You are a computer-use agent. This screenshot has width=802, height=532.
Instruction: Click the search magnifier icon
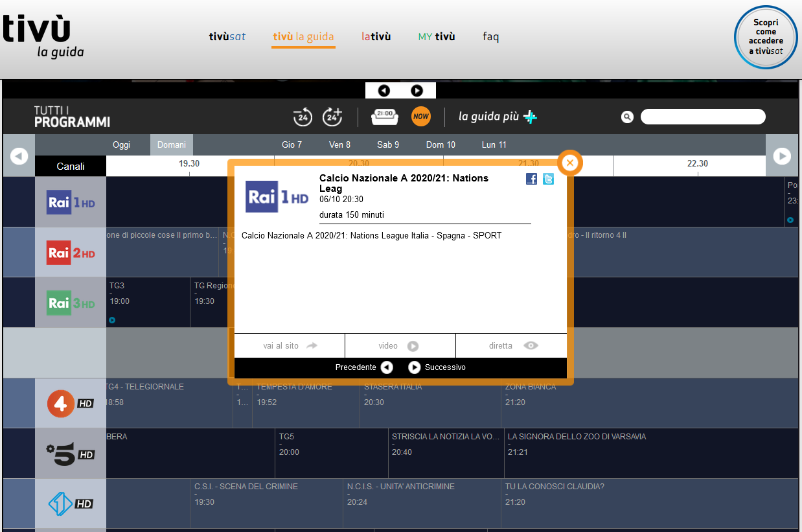[627, 117]
